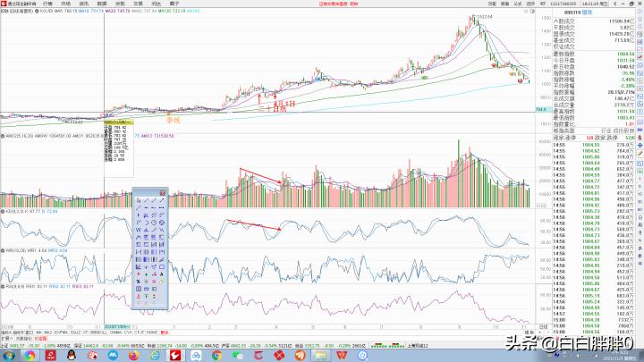Image resolution: width=644 pixels, height=362 pixels.
Task: Click the back arrow icon in top bar
Action: point(614,4)
